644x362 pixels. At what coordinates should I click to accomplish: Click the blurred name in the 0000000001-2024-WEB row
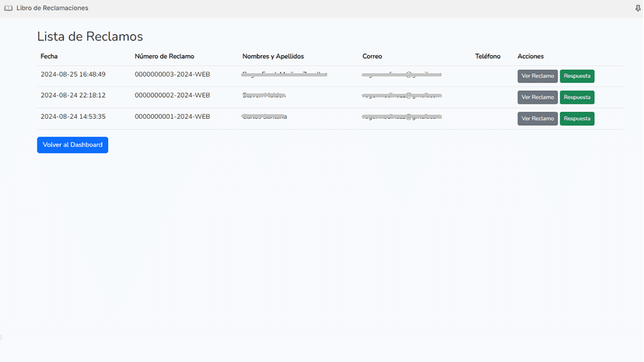[x=264, y=117]
